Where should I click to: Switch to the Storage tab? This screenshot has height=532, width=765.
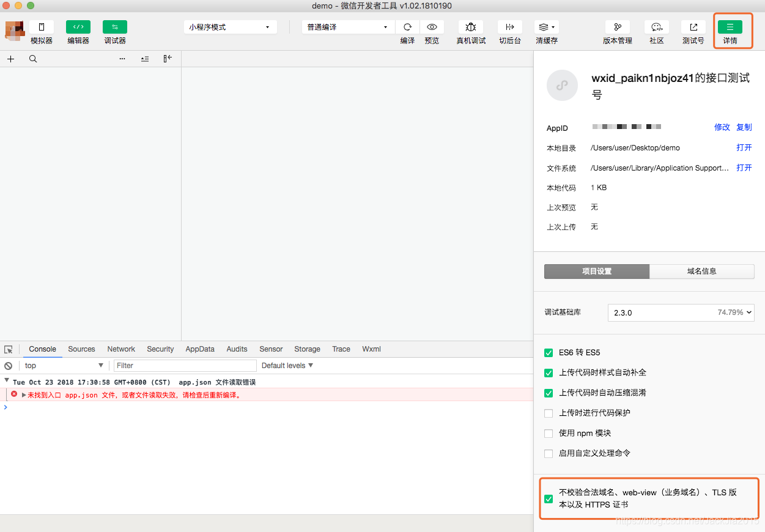pyautogui.click(x=307, y=349)
